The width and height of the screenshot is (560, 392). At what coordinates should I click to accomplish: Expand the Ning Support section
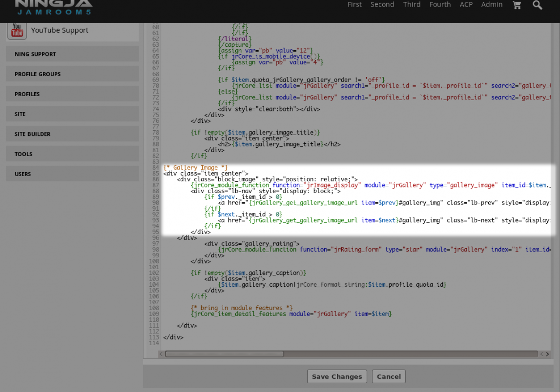(x=35, y=54)
